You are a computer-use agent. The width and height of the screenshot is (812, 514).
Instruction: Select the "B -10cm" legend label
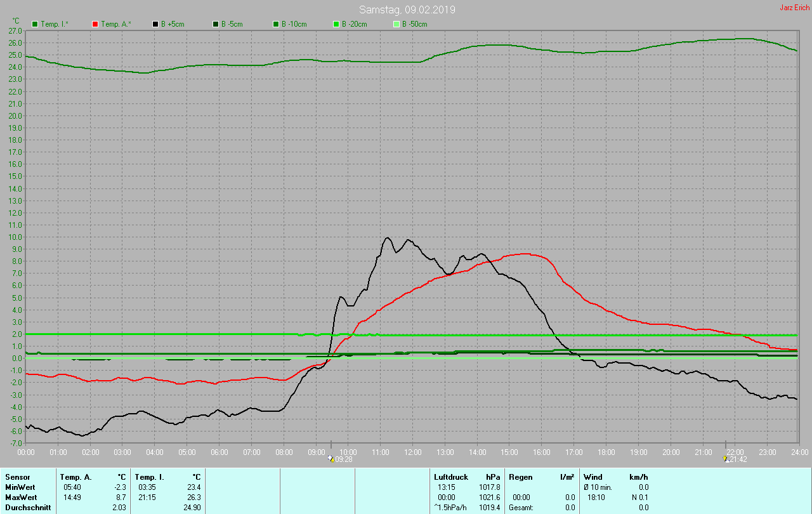pyautogui.click(x=294, y=24)
